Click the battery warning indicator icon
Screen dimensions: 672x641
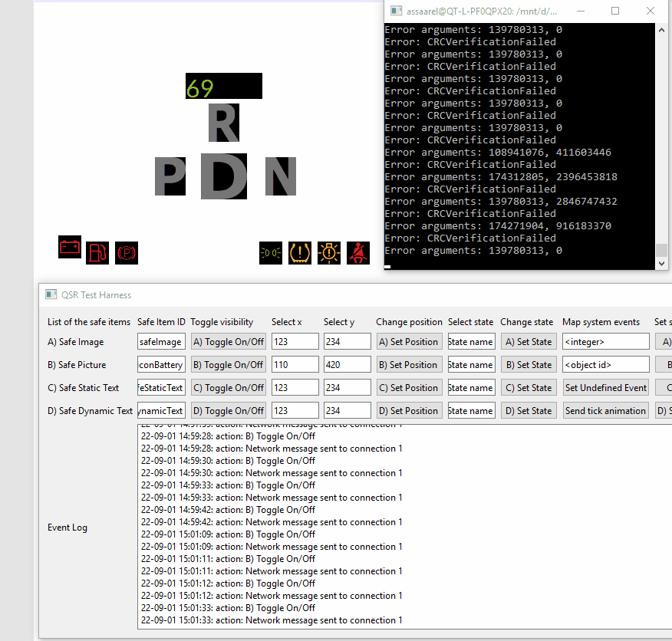(x=69, y=247)
